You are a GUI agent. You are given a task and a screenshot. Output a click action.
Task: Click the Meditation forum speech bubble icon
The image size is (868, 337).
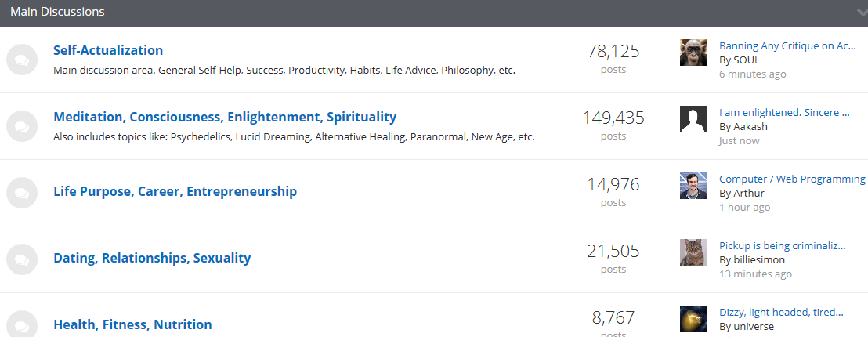pos(22,126)
